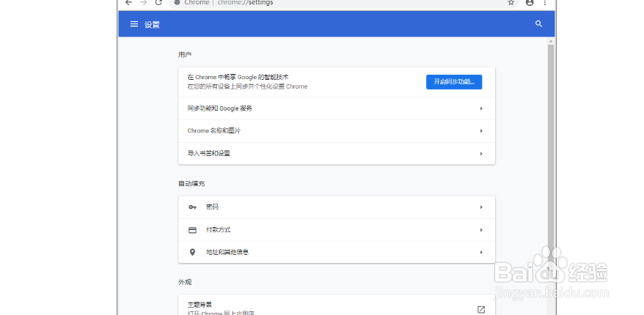This screenshot has height=315, width=644.
Task: Expand the 密码 row arrow
Action: pyautogui.click(x=481, y=207)
